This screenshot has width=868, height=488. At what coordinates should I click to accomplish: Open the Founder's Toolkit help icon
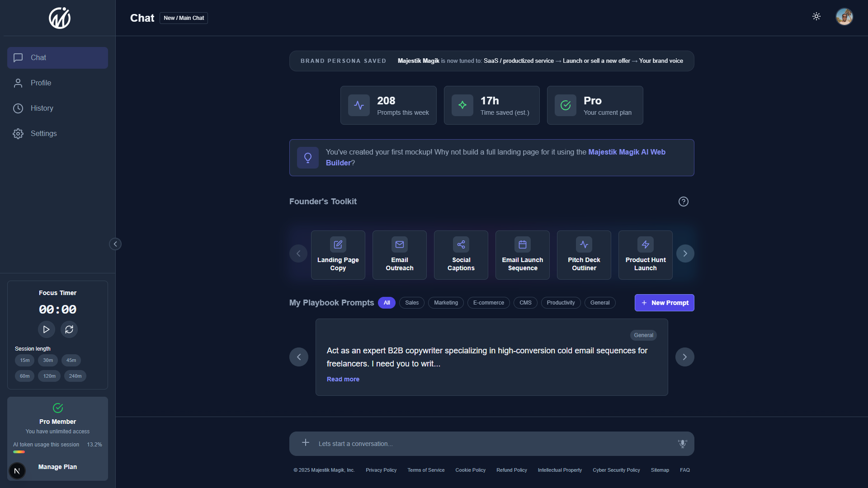tap(683, 202)
